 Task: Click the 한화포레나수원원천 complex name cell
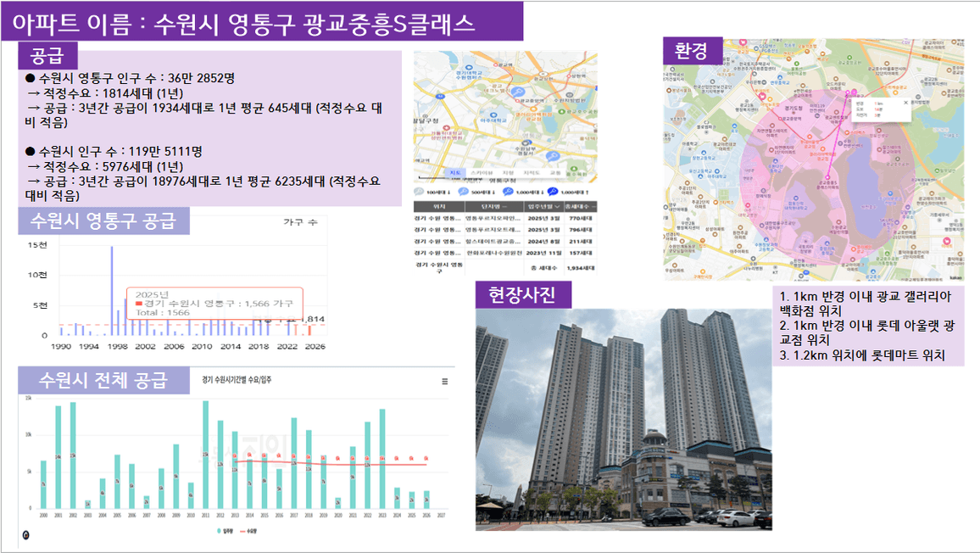(x=493, y=253)
